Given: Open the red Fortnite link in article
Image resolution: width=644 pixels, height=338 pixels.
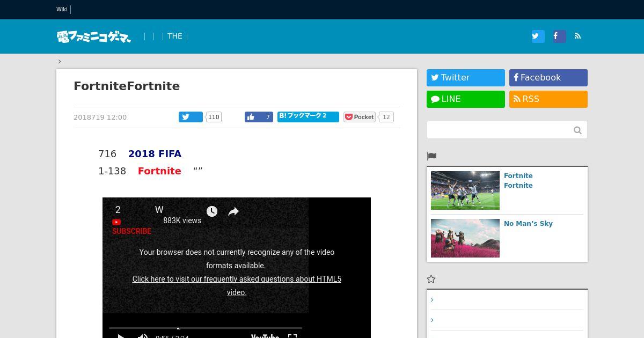Looking at the screenshot, I should (x=159, y=171).
